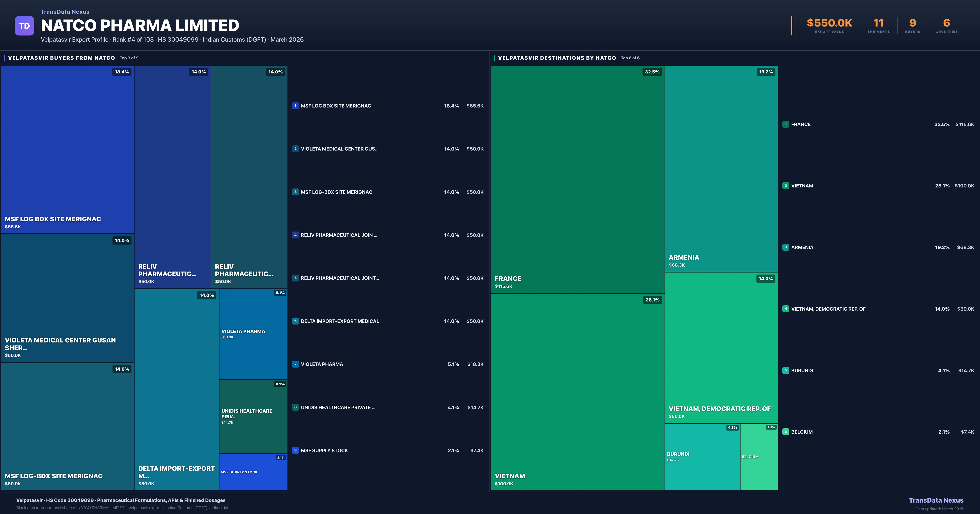
Task: Click the number 2 badge next to VIETNAM
Action: coord(786,186)
